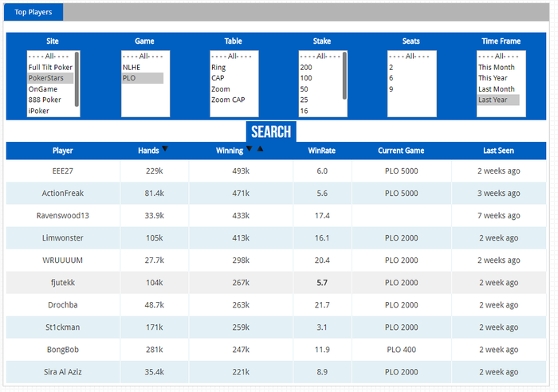The image size is (558, 392).
Task: Select stake 200 in Stake list
Action: tap(320, 67)
